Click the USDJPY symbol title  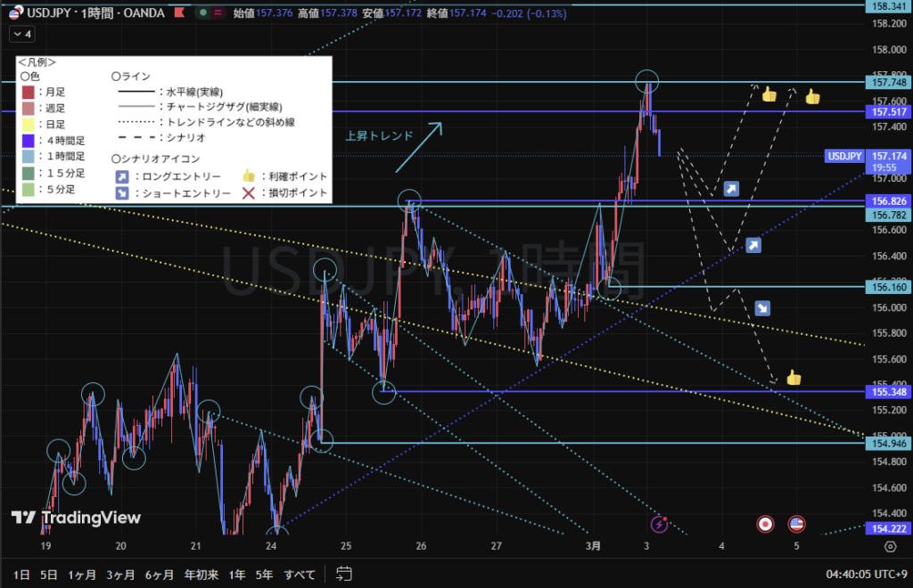coord(95,12)
